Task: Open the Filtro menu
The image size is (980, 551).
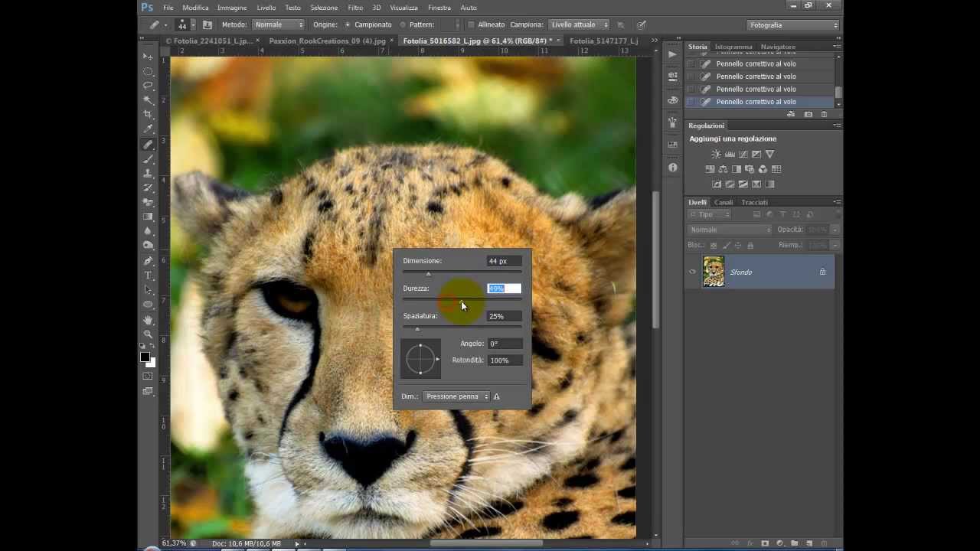Action: pos(355,8)
